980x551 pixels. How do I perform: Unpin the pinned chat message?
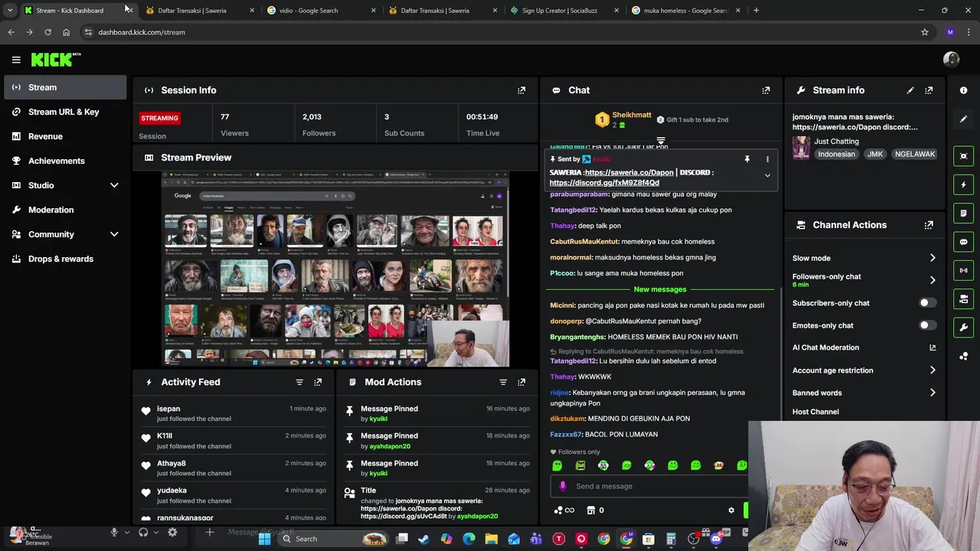click(x=746, y=159)
